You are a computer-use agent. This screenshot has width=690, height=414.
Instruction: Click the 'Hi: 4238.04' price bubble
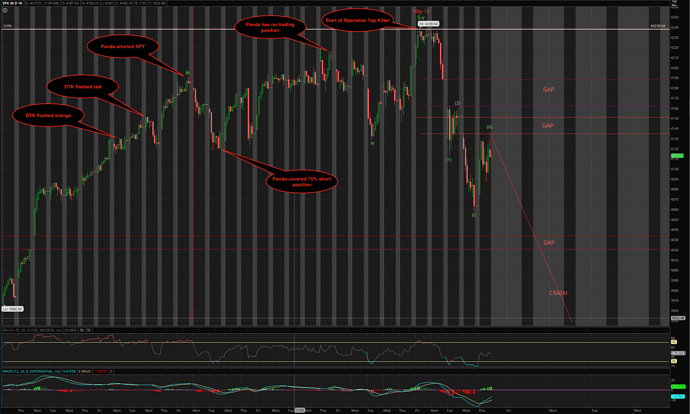(428, 24)
